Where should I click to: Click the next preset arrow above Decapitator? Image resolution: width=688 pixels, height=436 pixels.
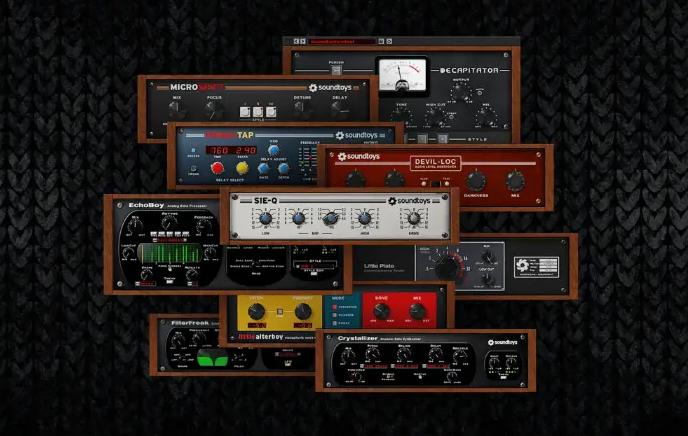point(303,41)
